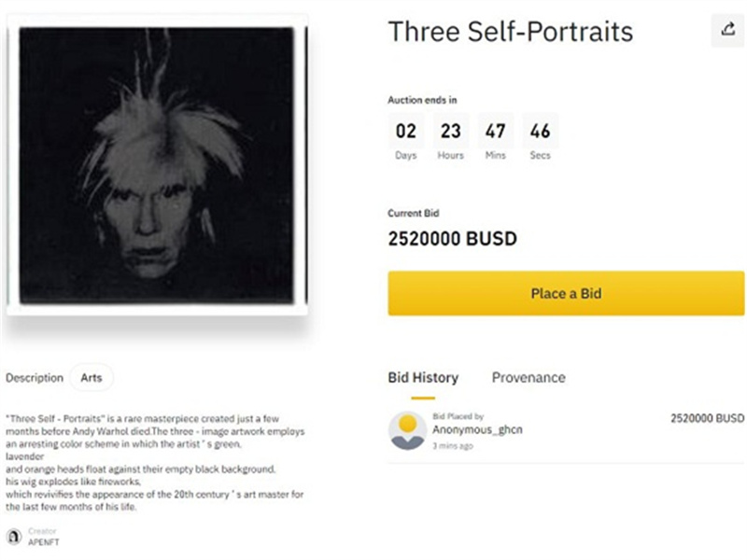
Task: Click the Anonymous_ghcn bidder avatar
Action: point(407,430)
